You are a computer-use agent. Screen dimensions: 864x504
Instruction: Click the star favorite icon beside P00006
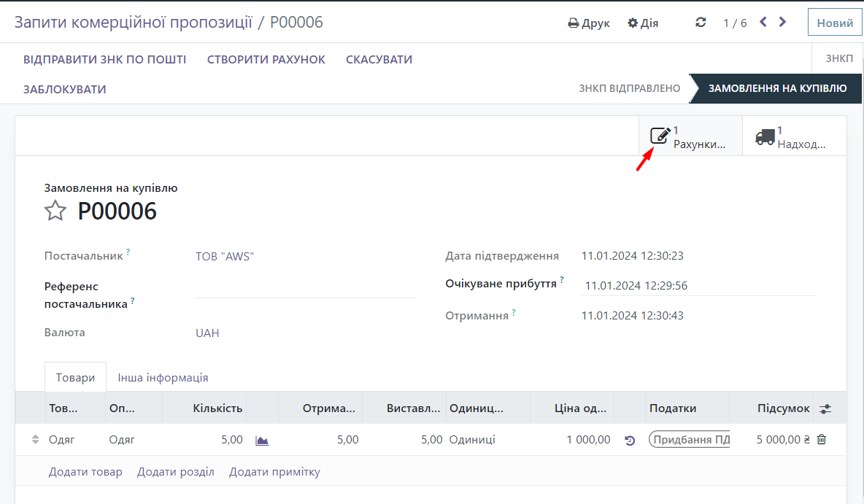[x=55, y=212]
